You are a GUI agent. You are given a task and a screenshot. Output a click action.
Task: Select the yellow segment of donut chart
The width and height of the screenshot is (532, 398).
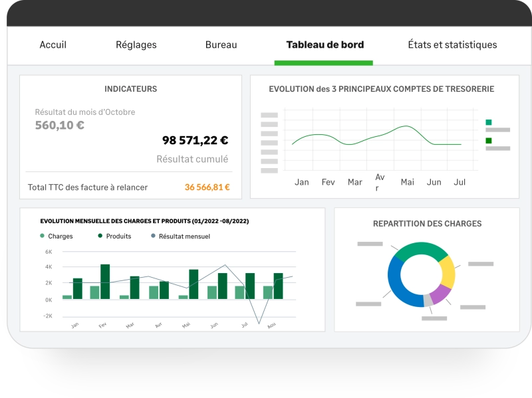click(448, 272)
